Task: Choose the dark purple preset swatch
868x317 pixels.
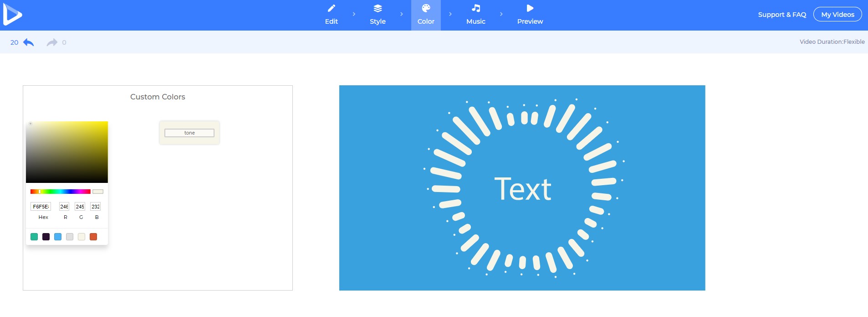Action: click(46, 237)
